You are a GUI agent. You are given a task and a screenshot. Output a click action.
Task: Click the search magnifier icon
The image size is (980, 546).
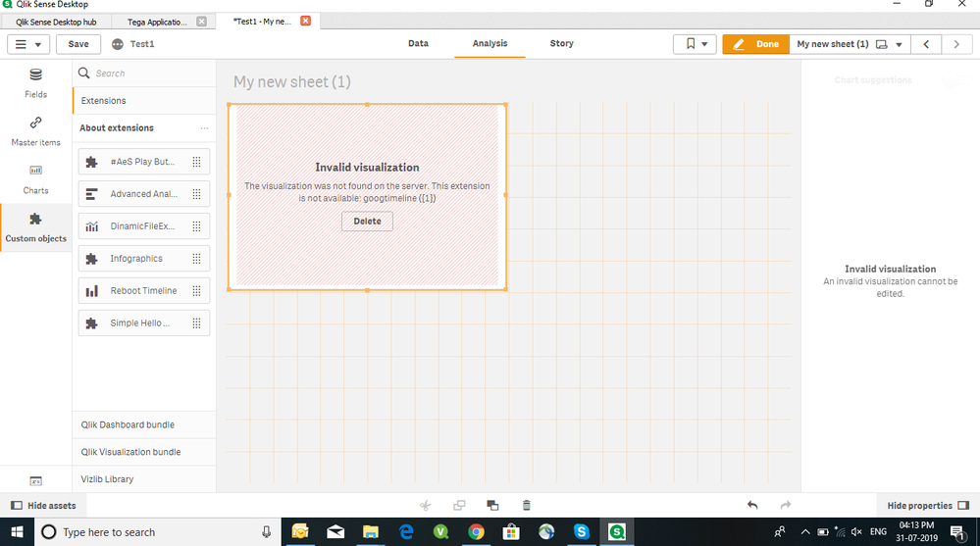click(x=83, y=74)
